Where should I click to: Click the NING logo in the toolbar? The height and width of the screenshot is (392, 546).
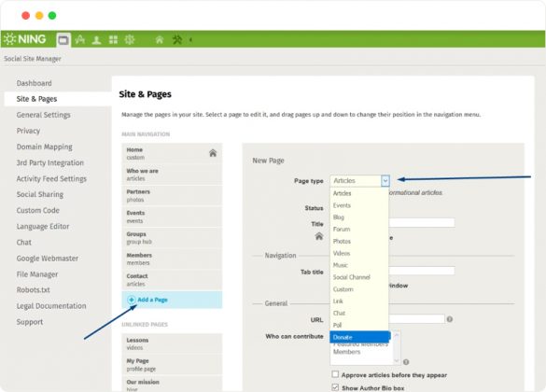[25, 39]
